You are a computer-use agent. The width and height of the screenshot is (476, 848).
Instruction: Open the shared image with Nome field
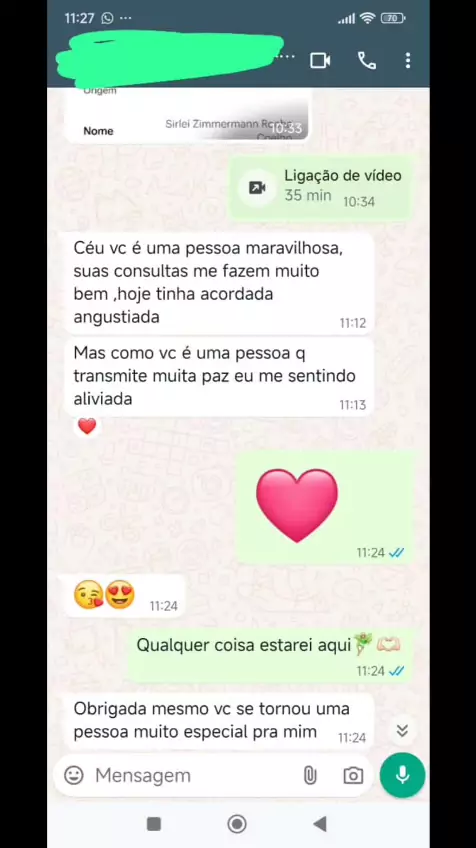(x=187, y=115)
